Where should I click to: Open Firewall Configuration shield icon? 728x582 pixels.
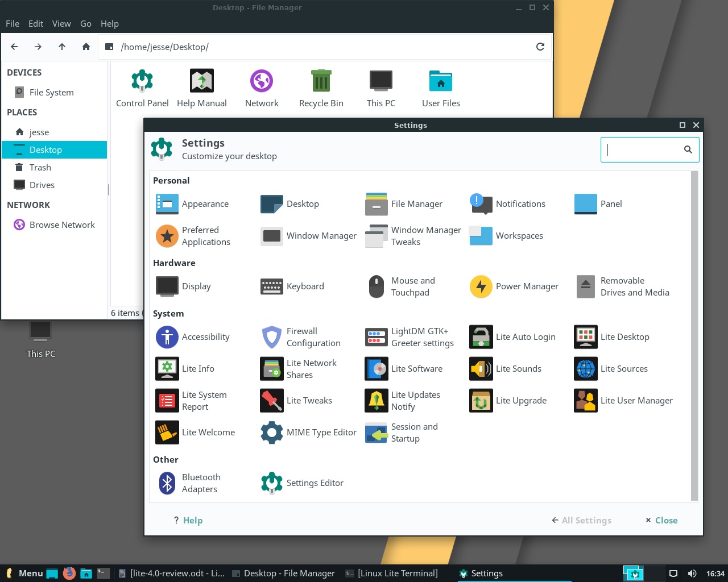click(272, 337)
